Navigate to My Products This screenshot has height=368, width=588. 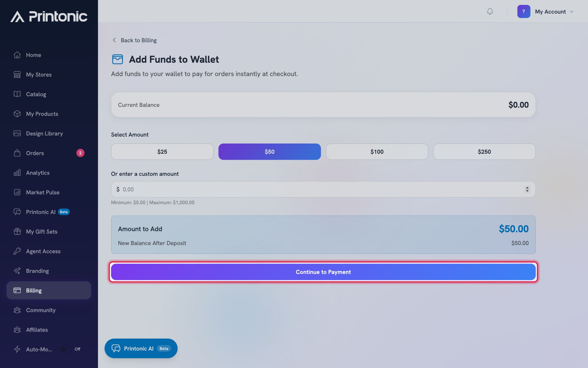[x=49, y=114]
